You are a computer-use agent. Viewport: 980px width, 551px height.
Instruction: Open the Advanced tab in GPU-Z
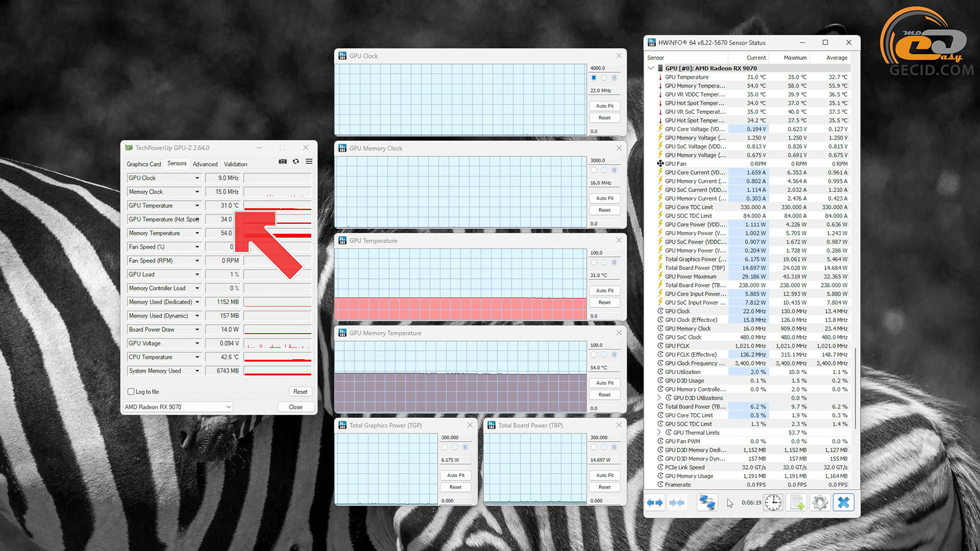(205, 164)
